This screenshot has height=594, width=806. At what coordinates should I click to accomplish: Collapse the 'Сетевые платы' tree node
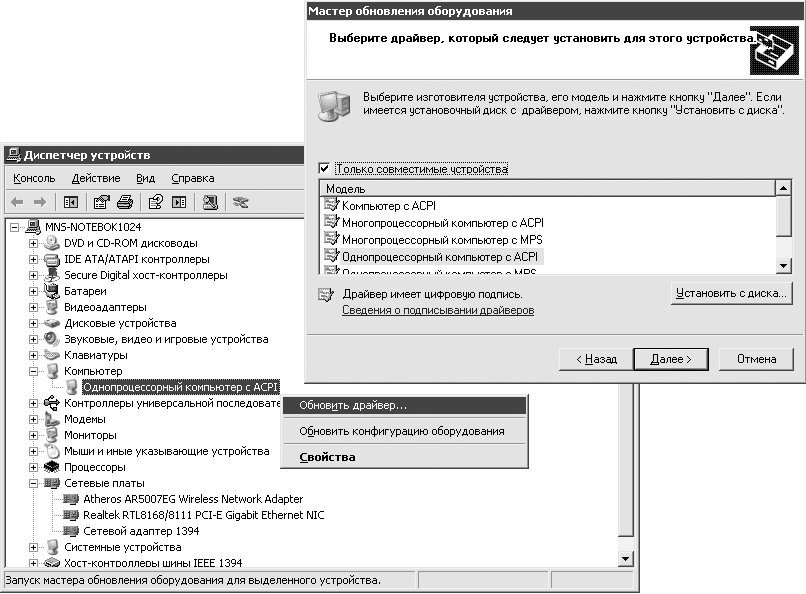pos(34,483)
